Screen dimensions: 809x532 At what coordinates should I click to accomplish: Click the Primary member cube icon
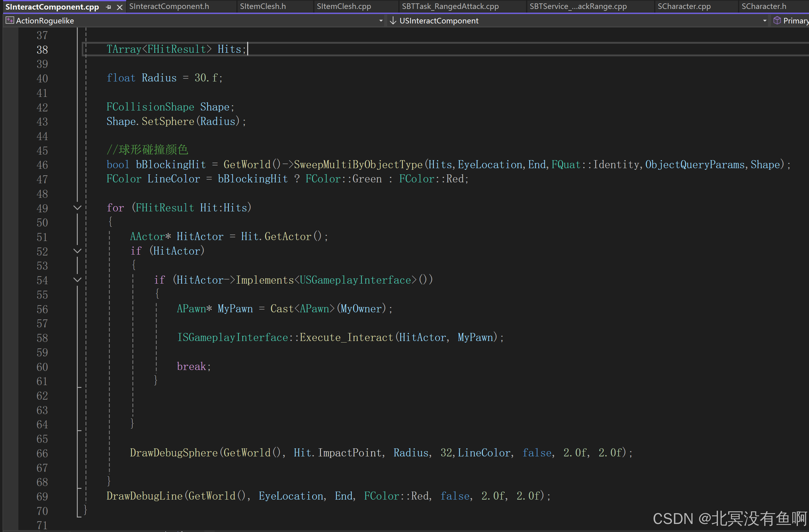point(777,21)
